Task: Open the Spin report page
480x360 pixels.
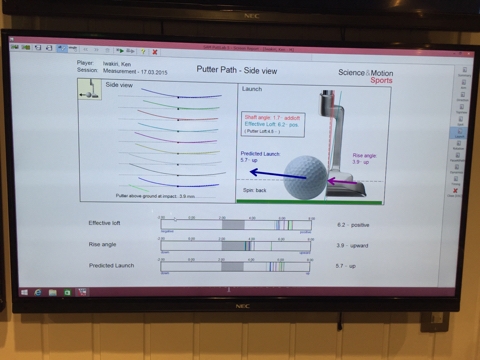Action: pos(461,121)
